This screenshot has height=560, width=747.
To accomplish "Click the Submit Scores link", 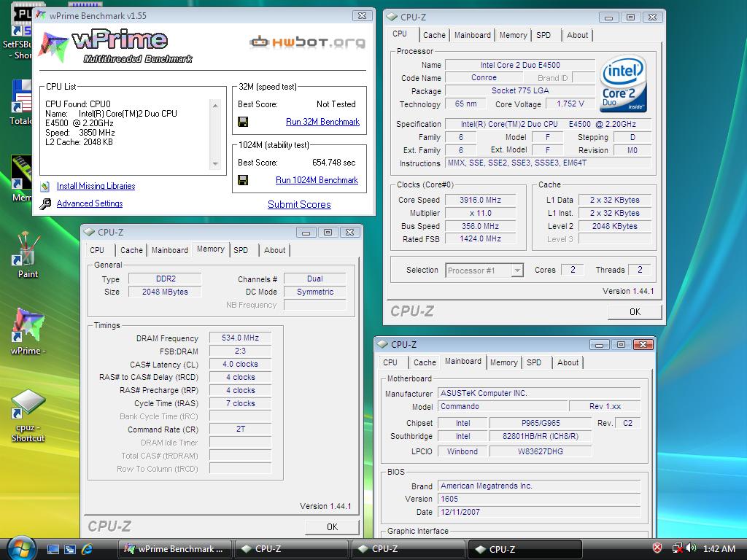I will click(x=299, y=205).
